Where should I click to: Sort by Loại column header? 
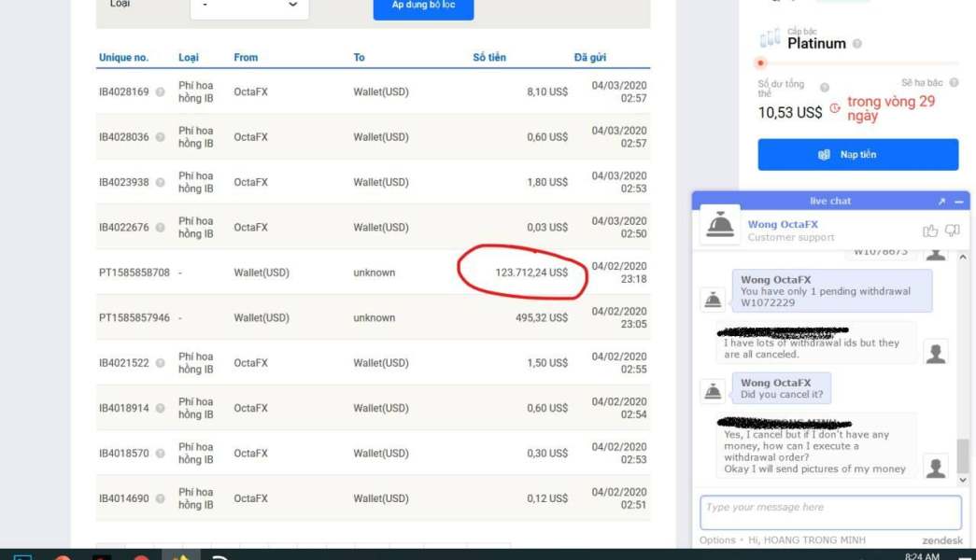[x=189, y=57]
